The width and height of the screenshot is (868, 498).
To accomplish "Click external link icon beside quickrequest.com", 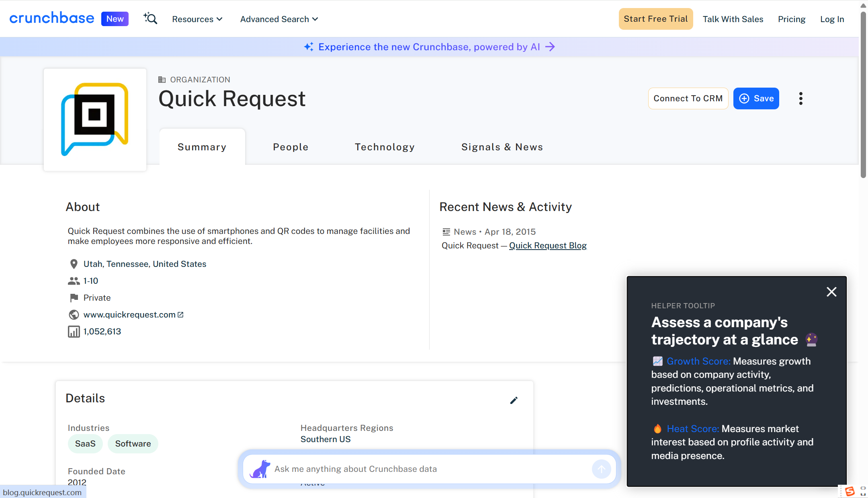I will [180, 315].
